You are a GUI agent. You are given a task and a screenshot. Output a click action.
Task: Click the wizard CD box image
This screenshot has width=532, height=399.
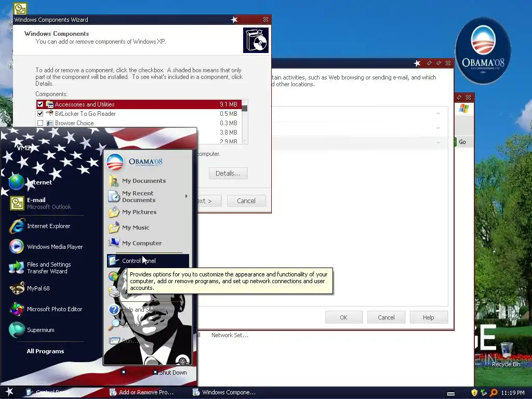pyautogui.click(x=256, y=41)
